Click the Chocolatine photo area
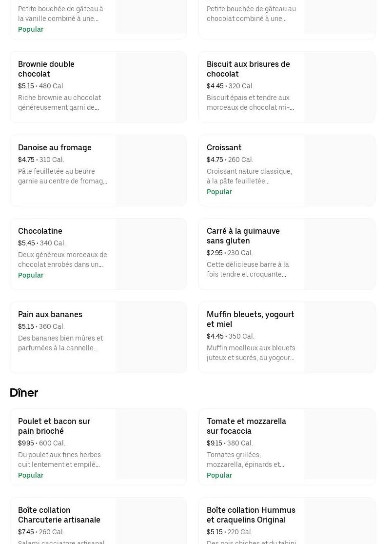 point(151,254)
